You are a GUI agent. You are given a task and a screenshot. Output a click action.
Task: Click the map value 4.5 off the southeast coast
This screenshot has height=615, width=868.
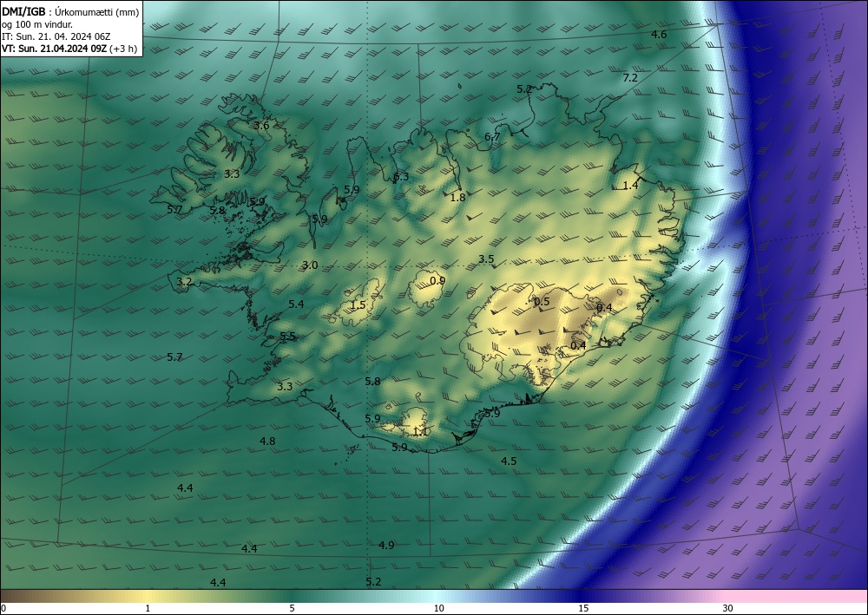(509, 461)
